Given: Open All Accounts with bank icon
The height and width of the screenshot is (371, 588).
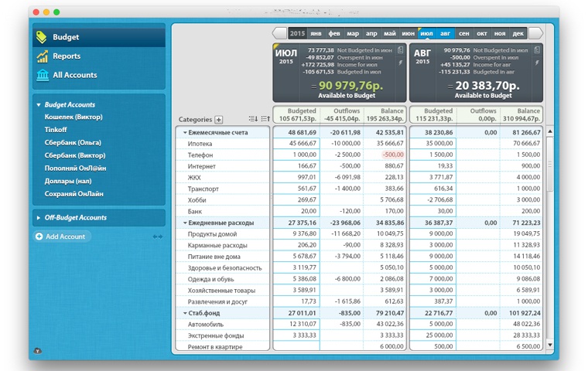Looking at the screenshot, I should (74, 75).
